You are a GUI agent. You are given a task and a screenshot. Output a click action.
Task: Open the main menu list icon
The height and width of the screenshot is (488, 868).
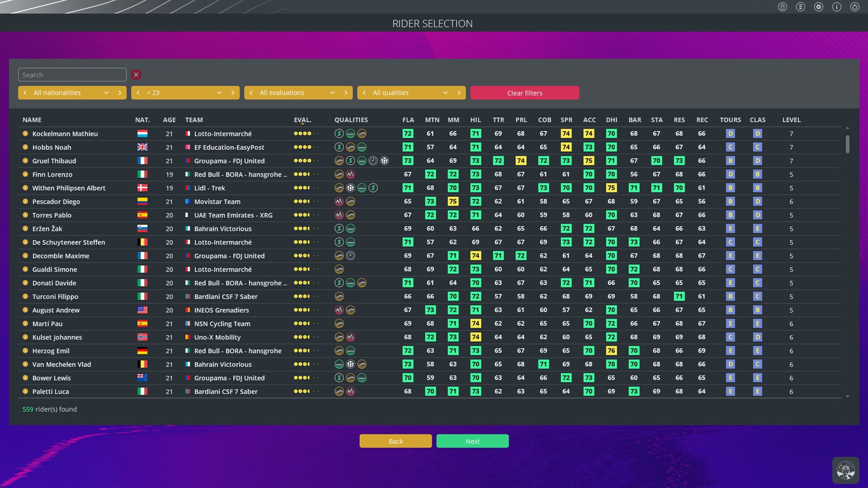coord(800,7)
